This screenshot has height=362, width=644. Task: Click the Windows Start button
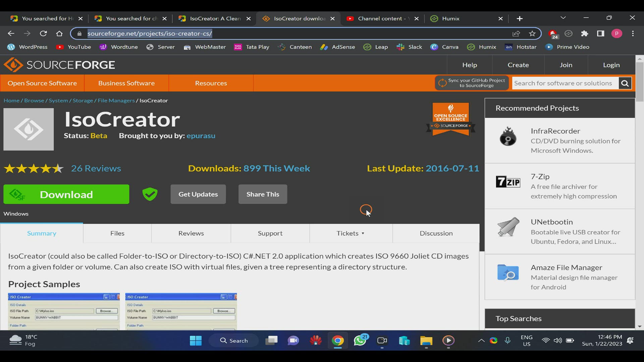196,341
